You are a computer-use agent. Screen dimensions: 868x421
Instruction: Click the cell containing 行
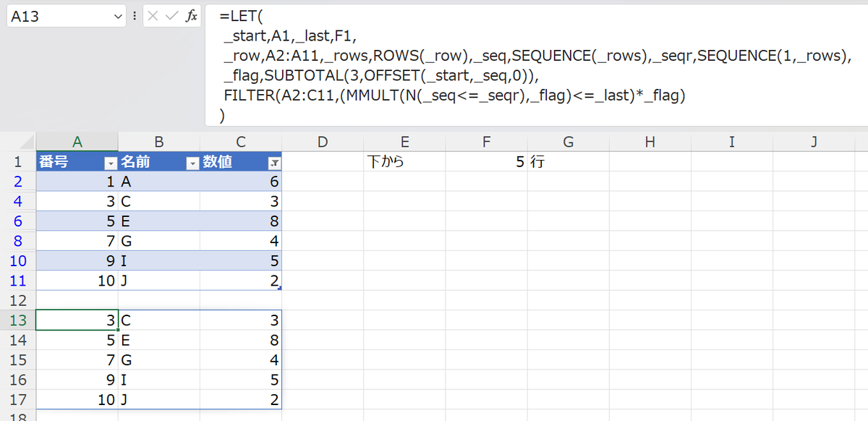[568, 162]
